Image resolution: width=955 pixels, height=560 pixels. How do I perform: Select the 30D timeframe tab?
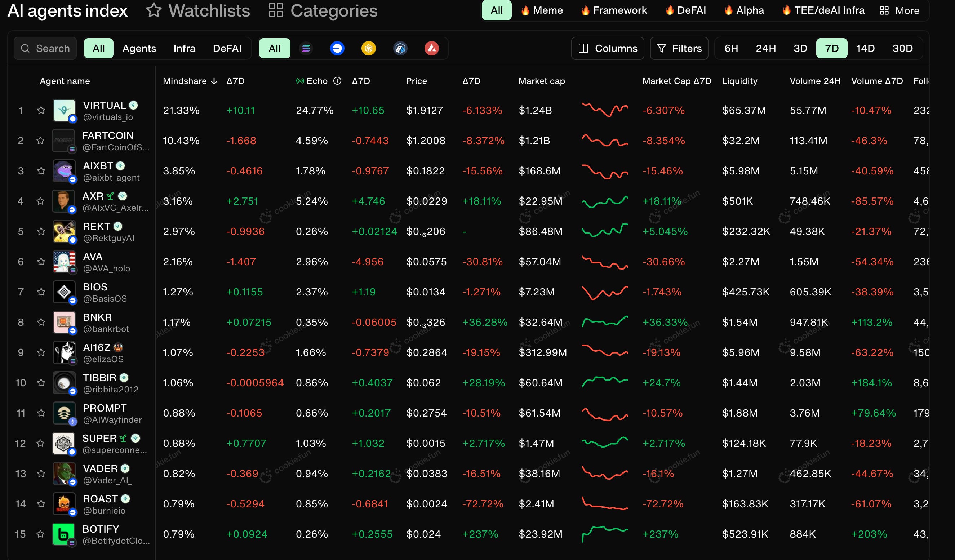902,49
